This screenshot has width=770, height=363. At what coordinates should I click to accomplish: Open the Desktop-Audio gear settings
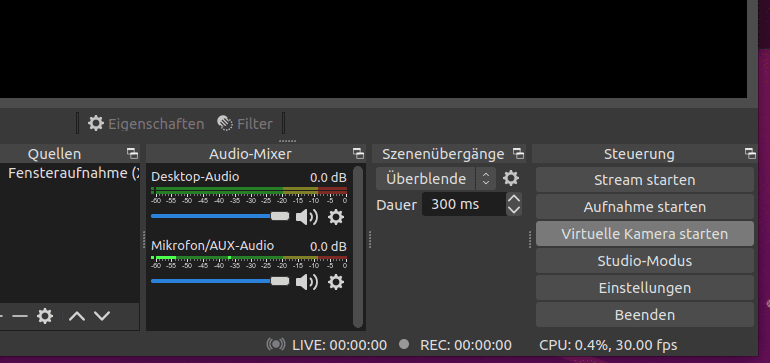336,217
